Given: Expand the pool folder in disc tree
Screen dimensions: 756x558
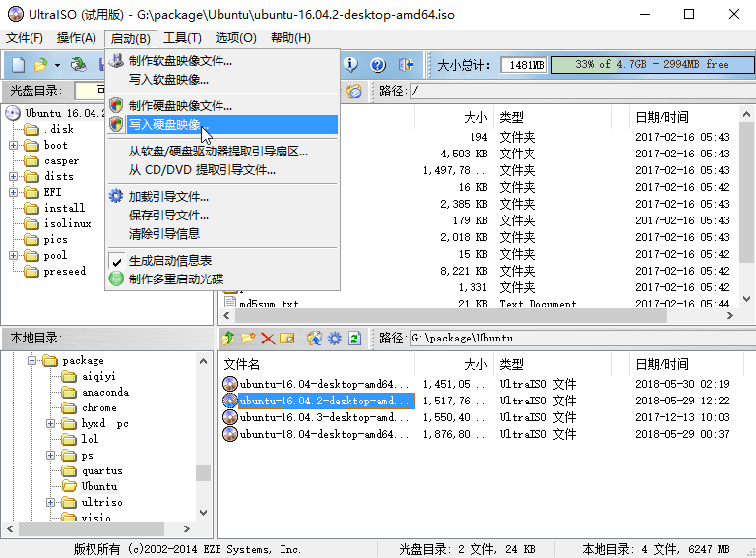Looking at the screenshot, I should [13, 256].
